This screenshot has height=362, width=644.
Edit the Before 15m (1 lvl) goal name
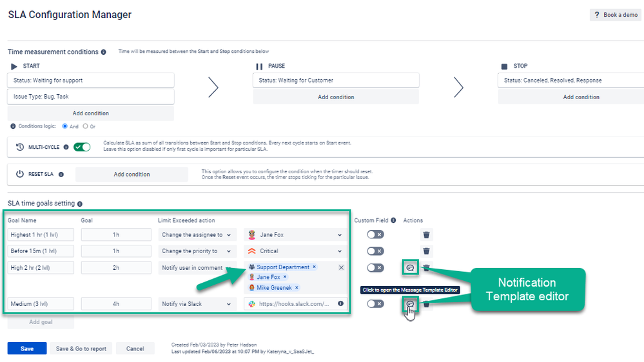(41, 251)
